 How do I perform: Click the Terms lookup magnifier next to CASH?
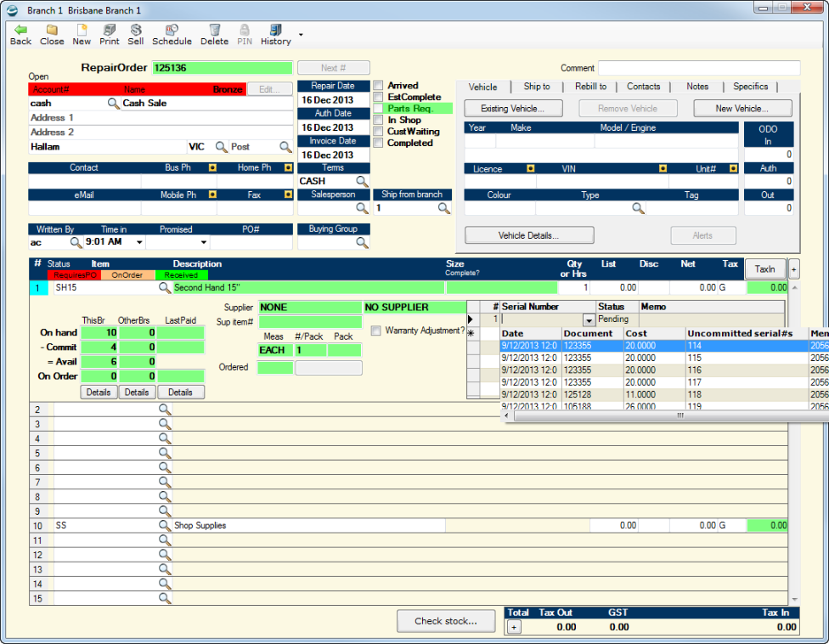pyautogui.click(x=362, y=181)
